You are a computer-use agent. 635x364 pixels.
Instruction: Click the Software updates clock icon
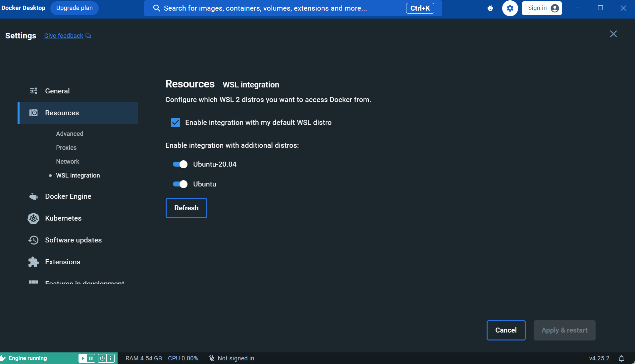coord(33,240)
